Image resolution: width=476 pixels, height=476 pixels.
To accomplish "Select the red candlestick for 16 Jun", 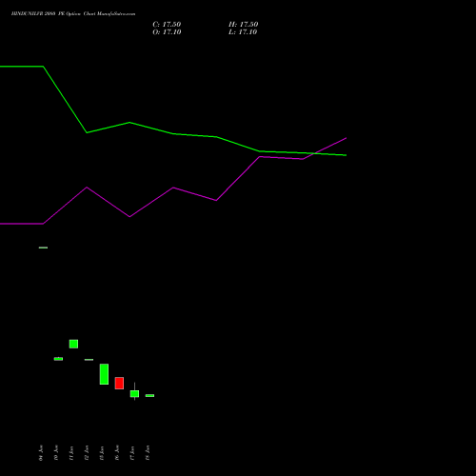I will (x=119, y=383).
